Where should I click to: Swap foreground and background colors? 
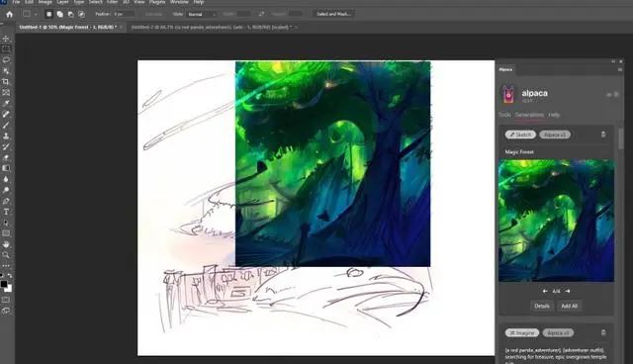[10, 276]
